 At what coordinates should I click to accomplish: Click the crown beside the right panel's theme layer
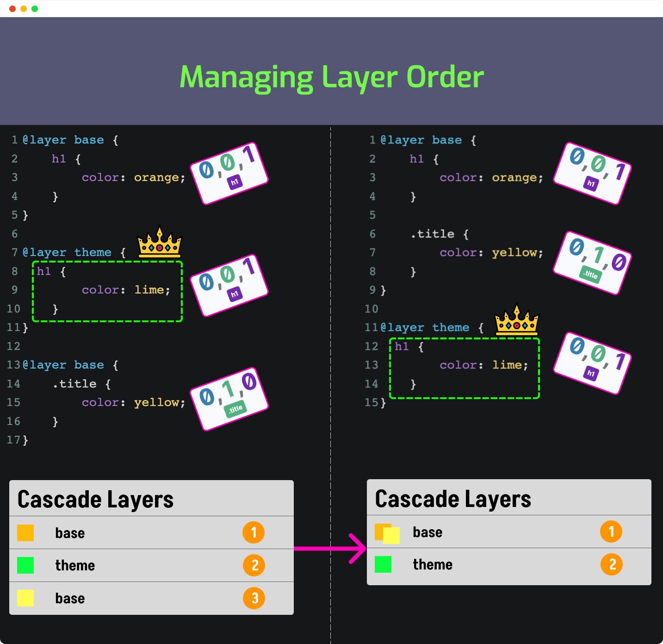pyautogui.click(x=517, y=319)
